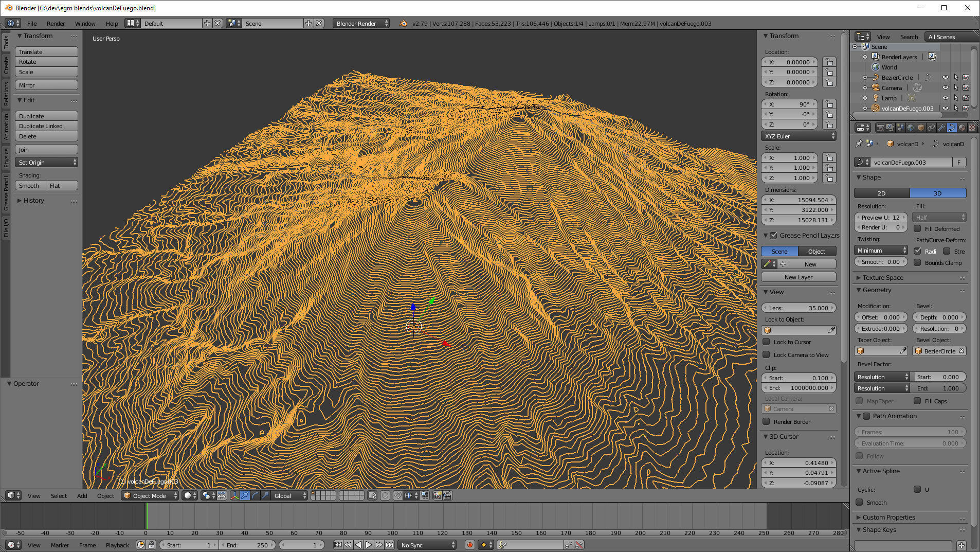
Task: Toggle lock on Location X
Action: click(828, 62)
